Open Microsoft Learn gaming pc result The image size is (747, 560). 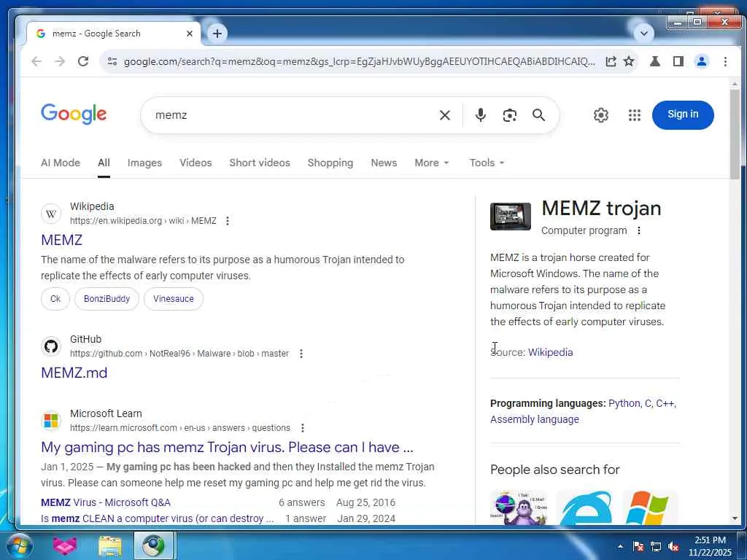pyautogui.click(x=227, y=447)
